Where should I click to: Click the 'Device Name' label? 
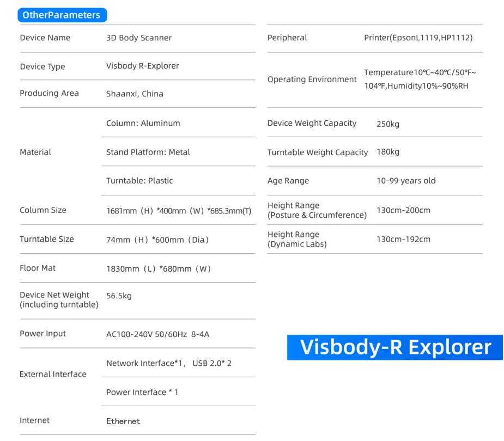[x=45, y=38]
